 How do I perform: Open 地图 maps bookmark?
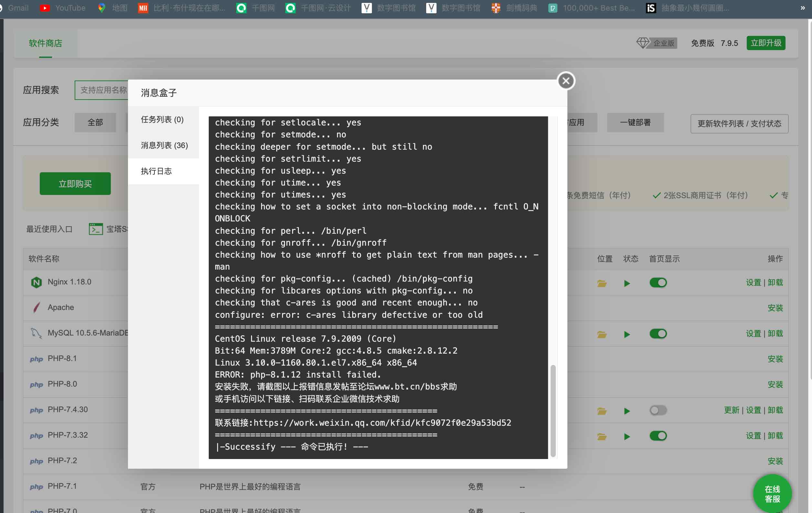click(112, 8)
